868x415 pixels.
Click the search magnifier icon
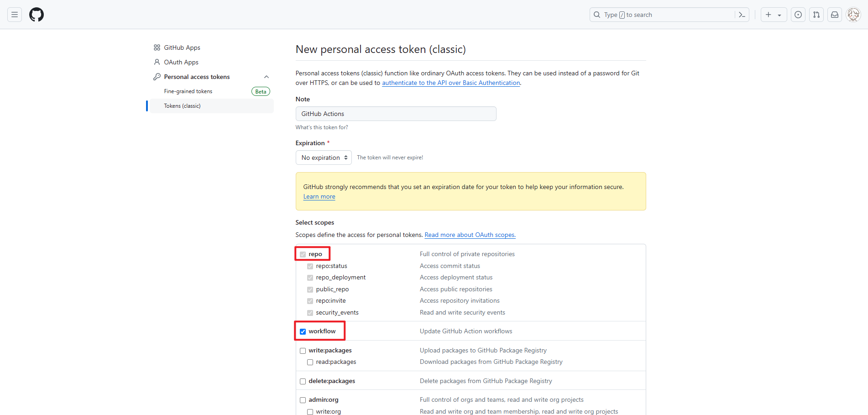pyautogui.click(x=597, y=15)
